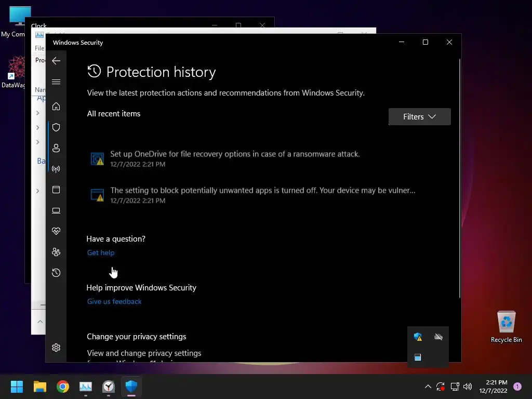This screenshot has width=532, height=399.
Task: Open the Windows Start menu
Action: [x=17, y=387]
